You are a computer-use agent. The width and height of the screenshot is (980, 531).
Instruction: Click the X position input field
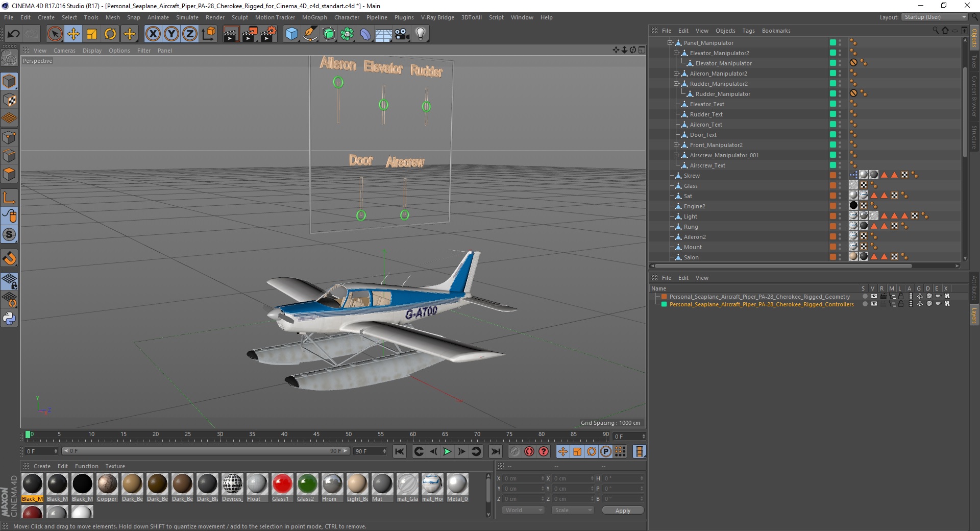pos(524,478)
